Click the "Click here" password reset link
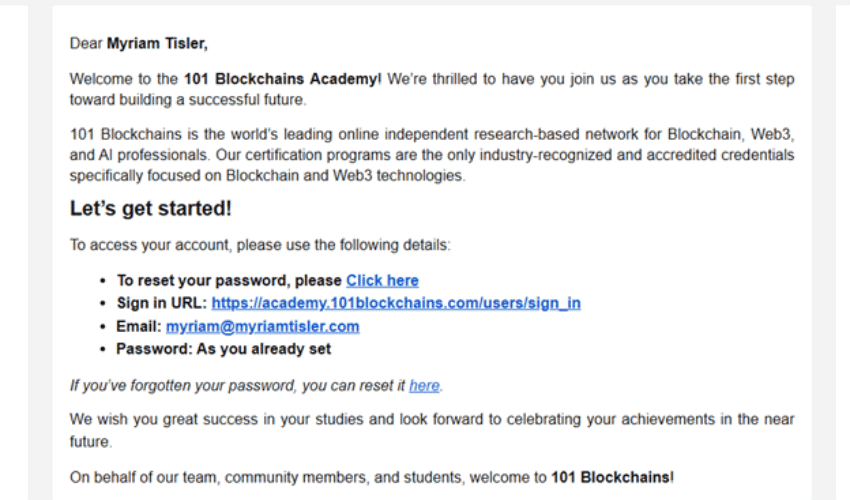The image size is (850, 500). pos(382,281)
